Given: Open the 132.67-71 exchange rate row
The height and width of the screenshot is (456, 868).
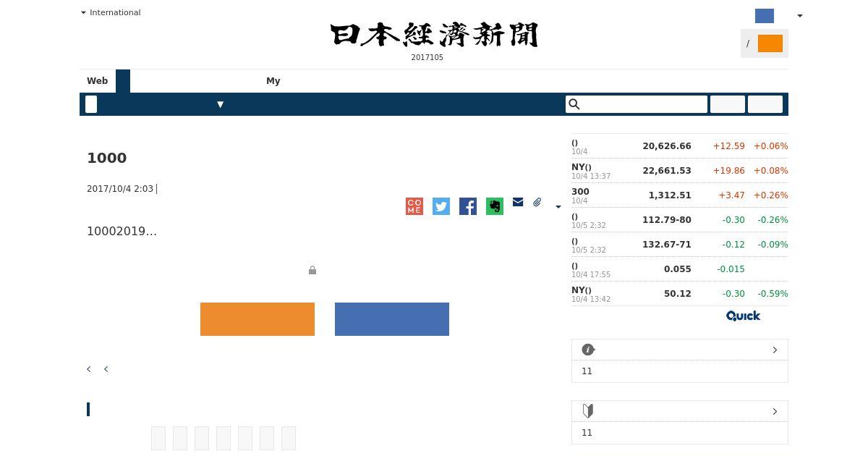Looking at the screenshot, I should point(680,245).
